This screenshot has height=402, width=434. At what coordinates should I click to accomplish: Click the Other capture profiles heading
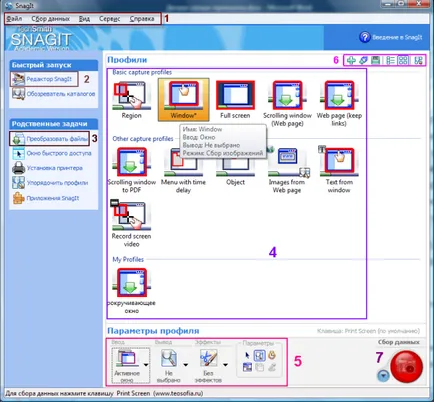coord(143,139)
